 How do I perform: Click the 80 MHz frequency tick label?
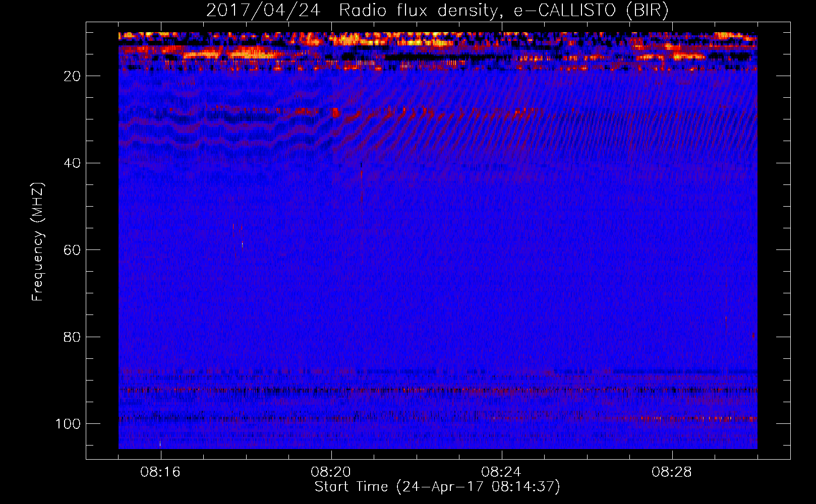point(73,337)
